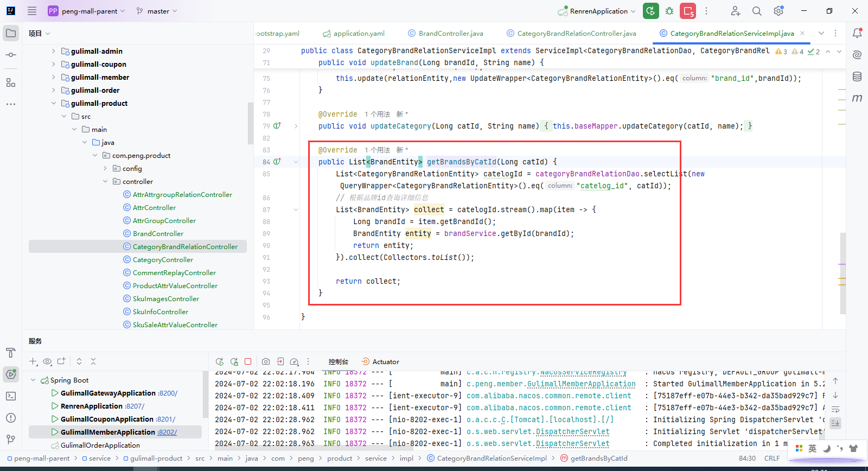Screen dimensions: 868x471
Task: Start debugging with the bug icon
Action: [x=669, y=11]
